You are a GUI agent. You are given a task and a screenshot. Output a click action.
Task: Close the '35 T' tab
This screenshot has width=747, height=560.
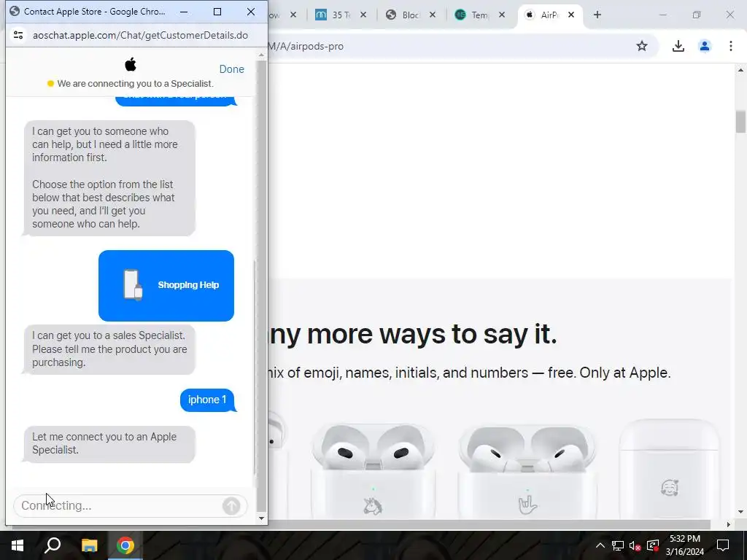(x=363, y=15)
